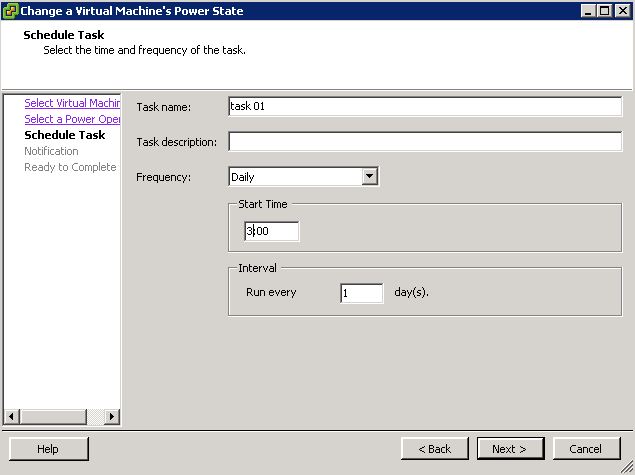Open the Frequency dropdown arrow
The width and height of the screenshot is (635, 475).
coord(370,177)
